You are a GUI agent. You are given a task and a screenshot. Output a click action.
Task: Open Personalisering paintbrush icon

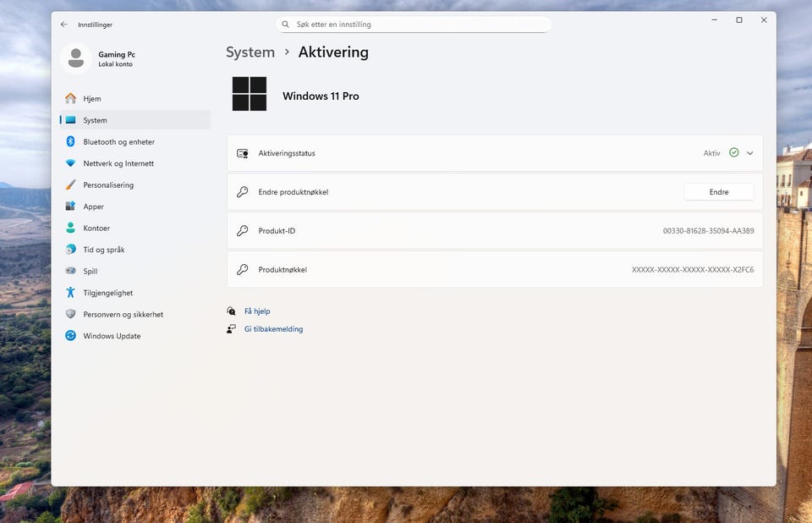click(71, 185)
